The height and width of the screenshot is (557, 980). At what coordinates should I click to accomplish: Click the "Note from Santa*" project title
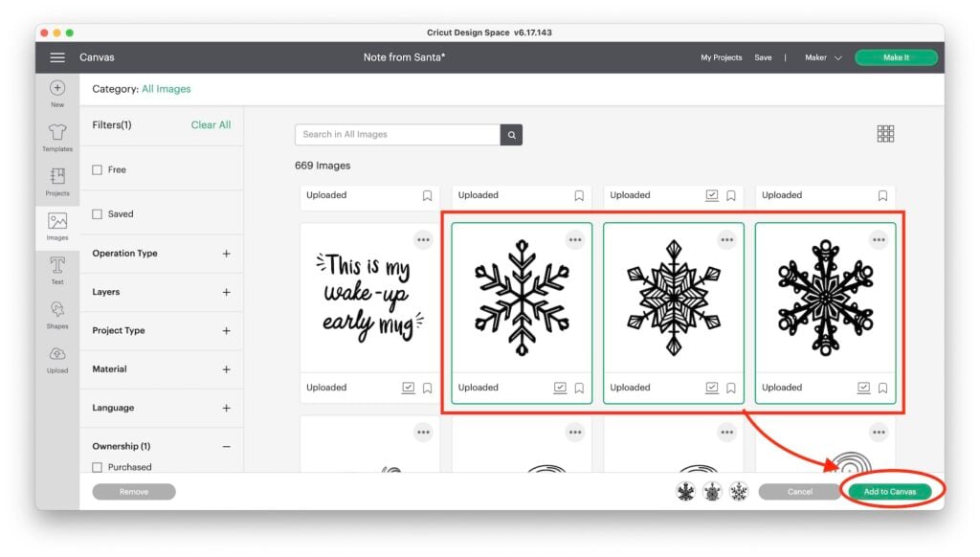coord(405,57)
